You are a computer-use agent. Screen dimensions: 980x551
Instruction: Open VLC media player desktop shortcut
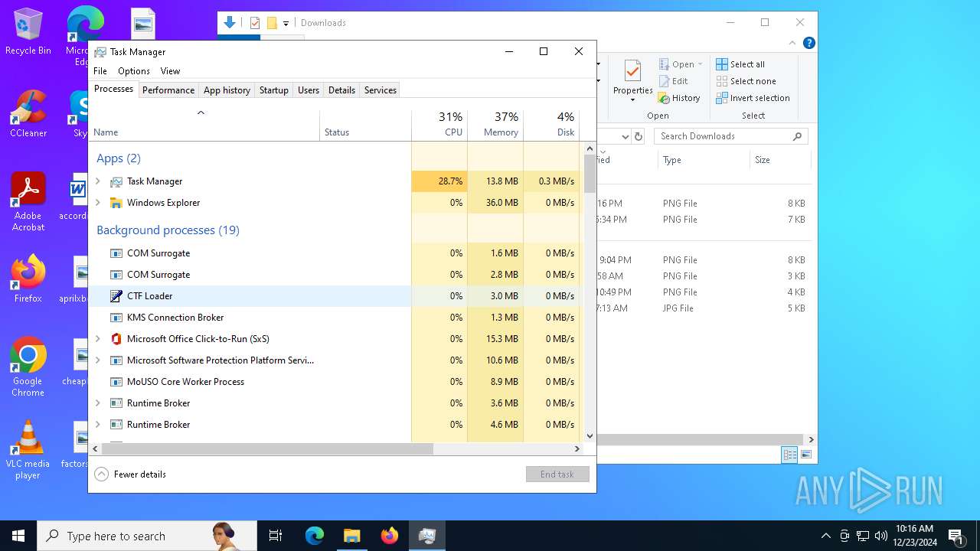[x=28, y=450]
